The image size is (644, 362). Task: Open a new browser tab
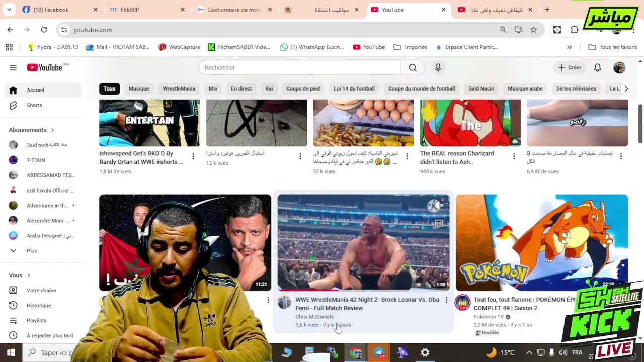point(547,10)
